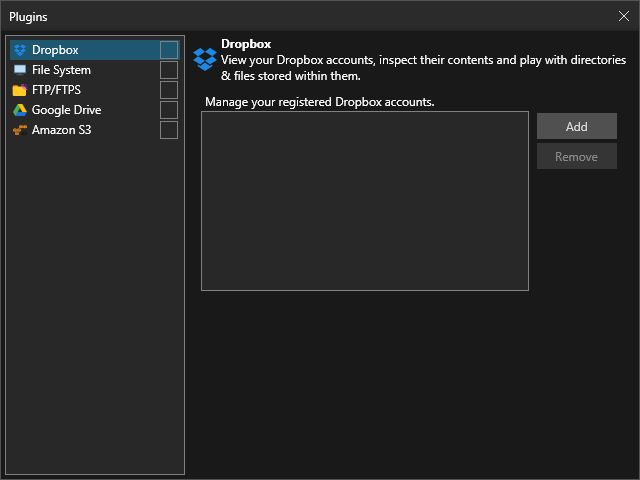Add a new Dropbox account
This screenshot has height=480, width=640.
coord(577,127)
